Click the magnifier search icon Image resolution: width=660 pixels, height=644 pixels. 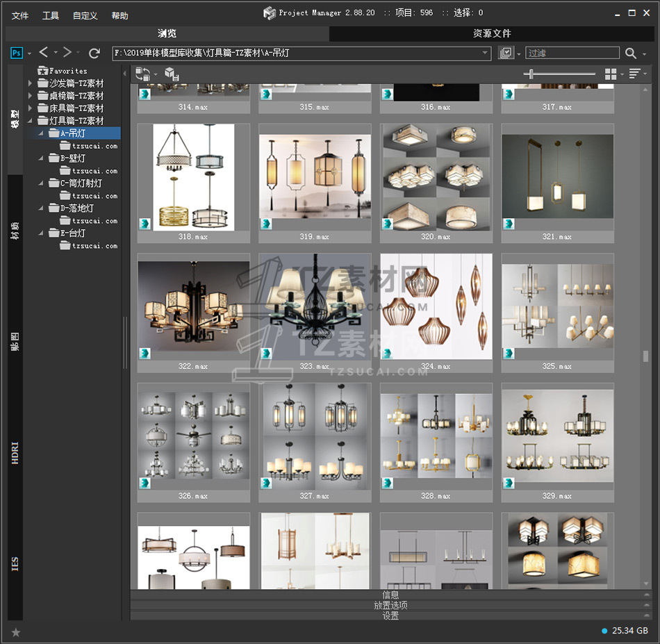click(630, 53)
